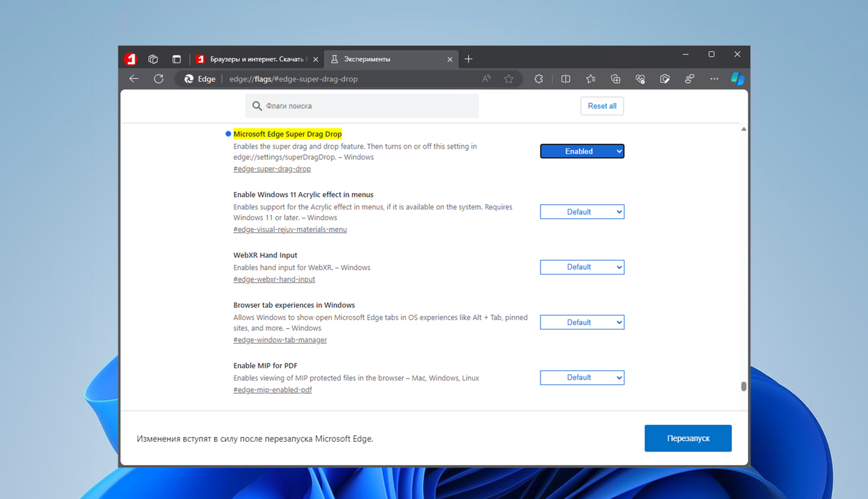868x499 pixels.
Task: Click the 'Allows Windows to show open' description
Action: click(x=380, y=323)
